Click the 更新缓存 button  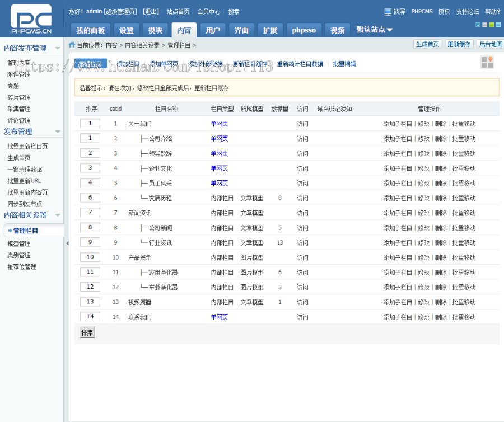459,43
